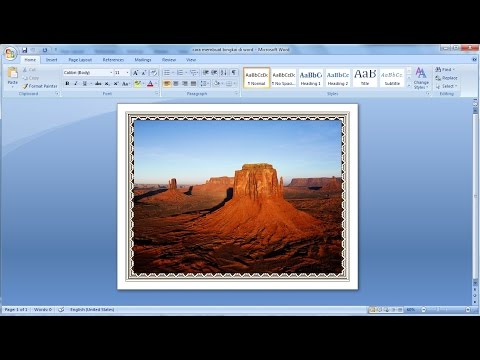Toggle strikethrough formatting
480x360 pixels.
coord(98,84)
